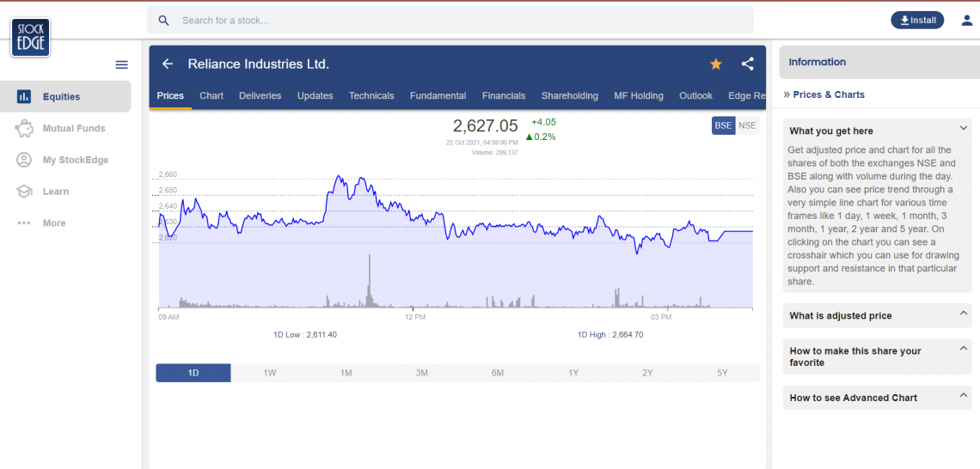
Task: Click the My StockEdge person icon
Action: [24, 160]
